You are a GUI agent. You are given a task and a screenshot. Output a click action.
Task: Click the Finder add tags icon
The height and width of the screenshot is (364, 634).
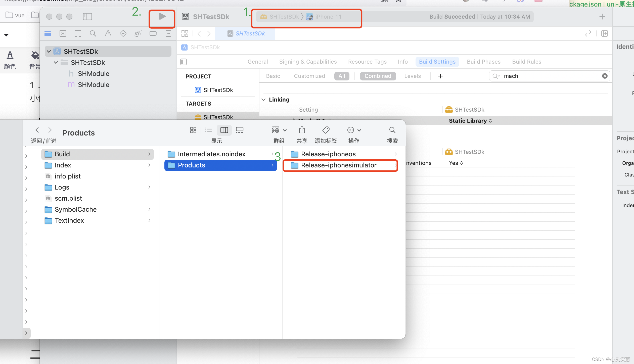[326, 130]
